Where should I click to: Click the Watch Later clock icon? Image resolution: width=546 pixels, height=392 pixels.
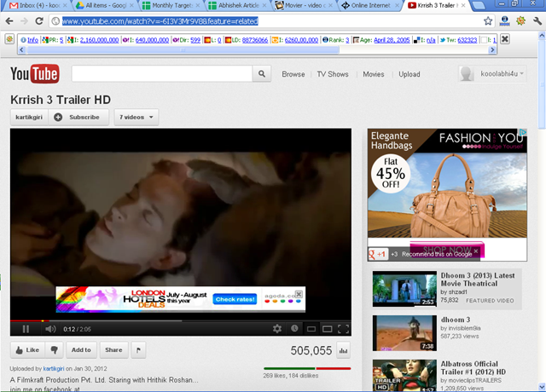pos(294,328)
